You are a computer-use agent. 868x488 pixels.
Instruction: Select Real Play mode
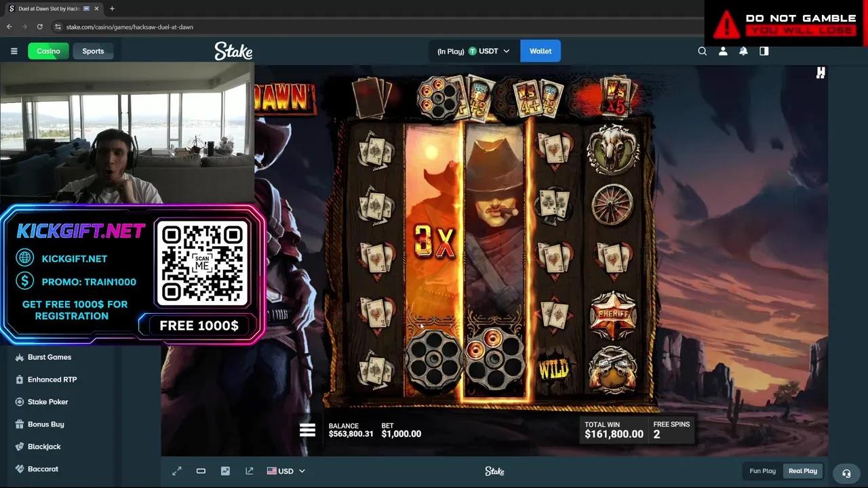(x=803, y=471)
